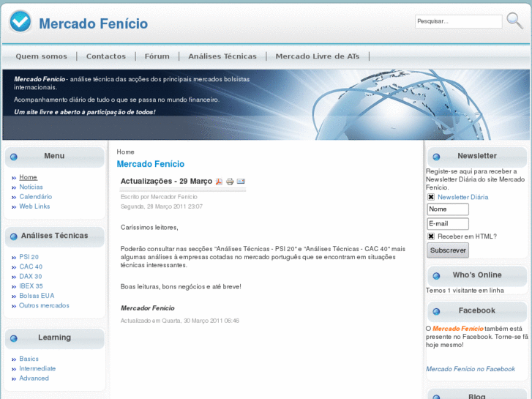
Task: Open the Advanced learning link
Action: [34, 379]
